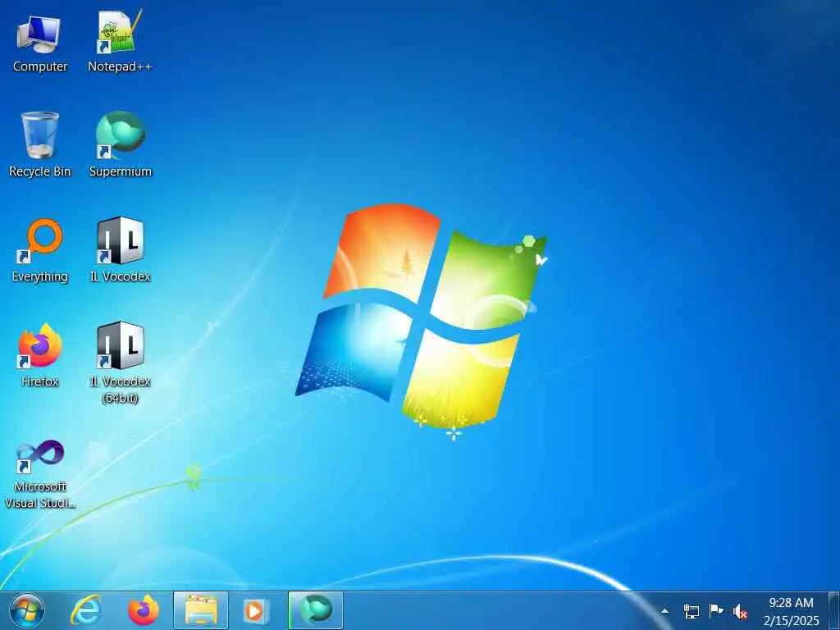Select the Recycle Bin icon
Image resolution: width=840 pixels, height=630 pixels.
click(39, 144)
